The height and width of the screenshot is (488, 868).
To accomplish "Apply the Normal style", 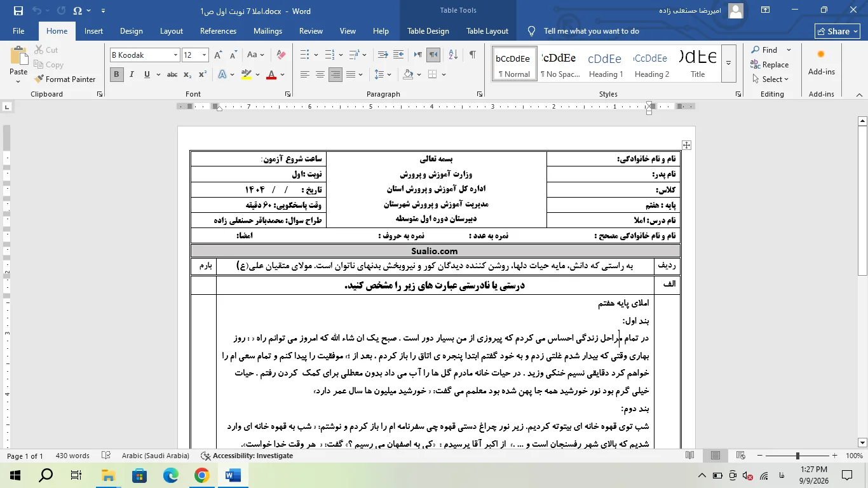I will [514, 63].
